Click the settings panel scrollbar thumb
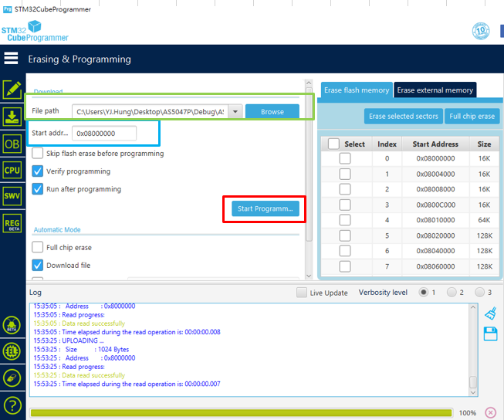 (x=309, y=166)
